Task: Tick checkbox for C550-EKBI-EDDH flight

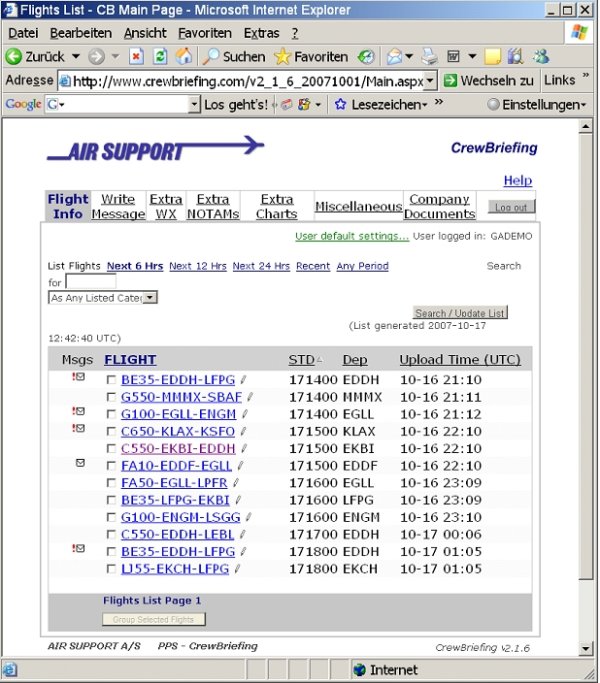Action: coord(112,449)
